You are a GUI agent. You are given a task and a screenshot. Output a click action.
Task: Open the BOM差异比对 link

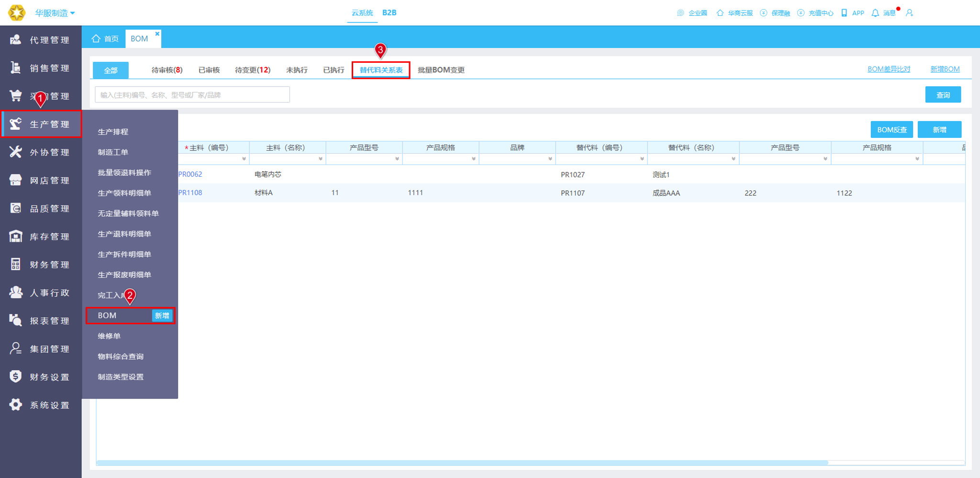(x=889, y=69)
